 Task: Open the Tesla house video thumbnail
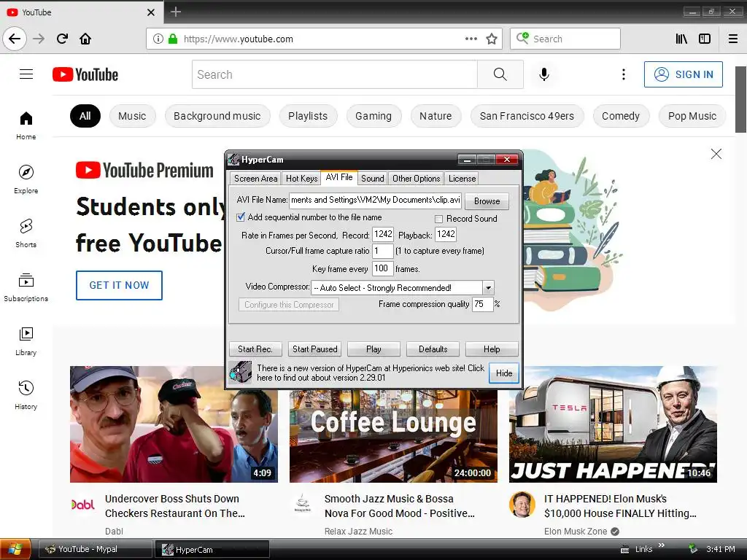613,424
